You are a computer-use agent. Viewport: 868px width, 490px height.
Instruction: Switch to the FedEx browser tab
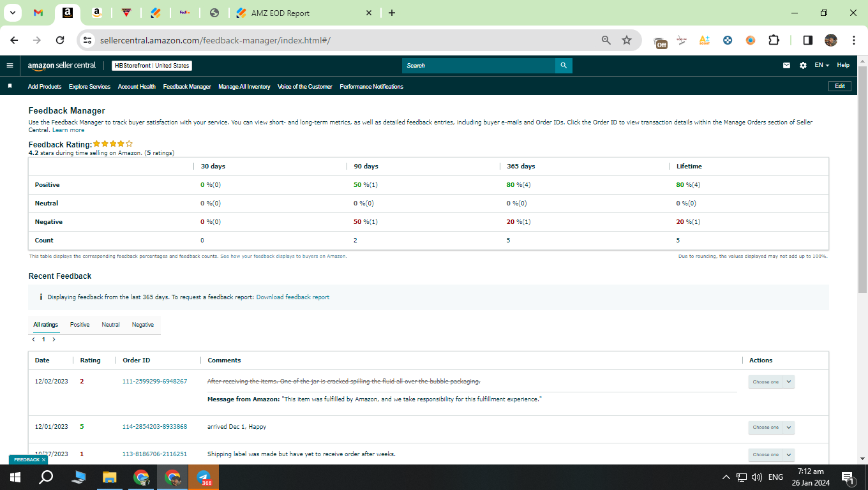[184, 13]
